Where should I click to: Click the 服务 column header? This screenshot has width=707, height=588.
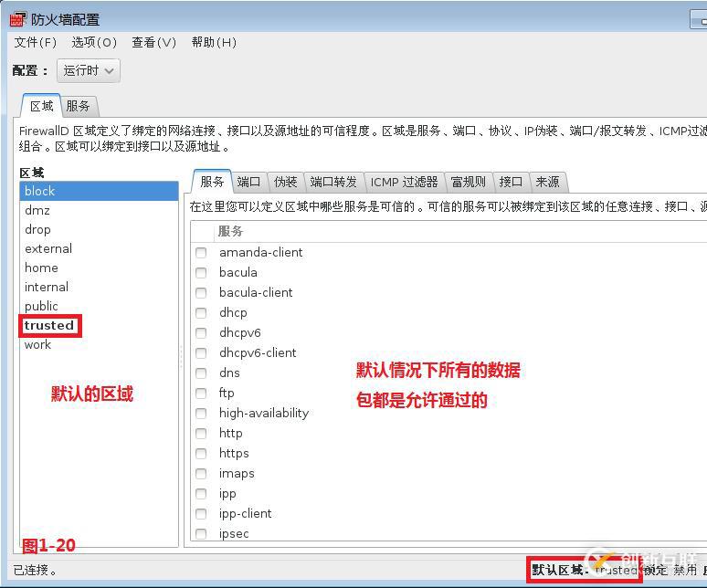[x=459, y=232]
